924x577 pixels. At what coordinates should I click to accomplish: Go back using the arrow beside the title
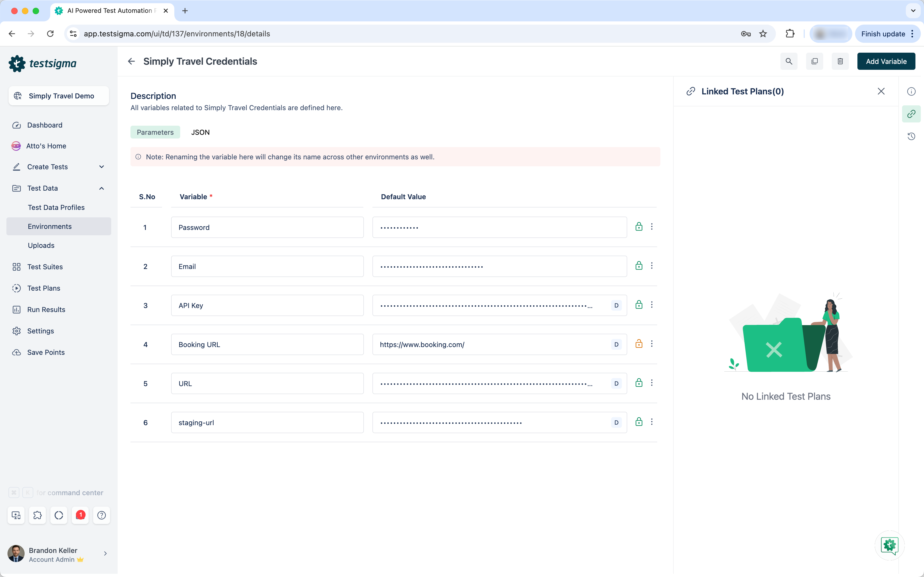click(132, 61)
